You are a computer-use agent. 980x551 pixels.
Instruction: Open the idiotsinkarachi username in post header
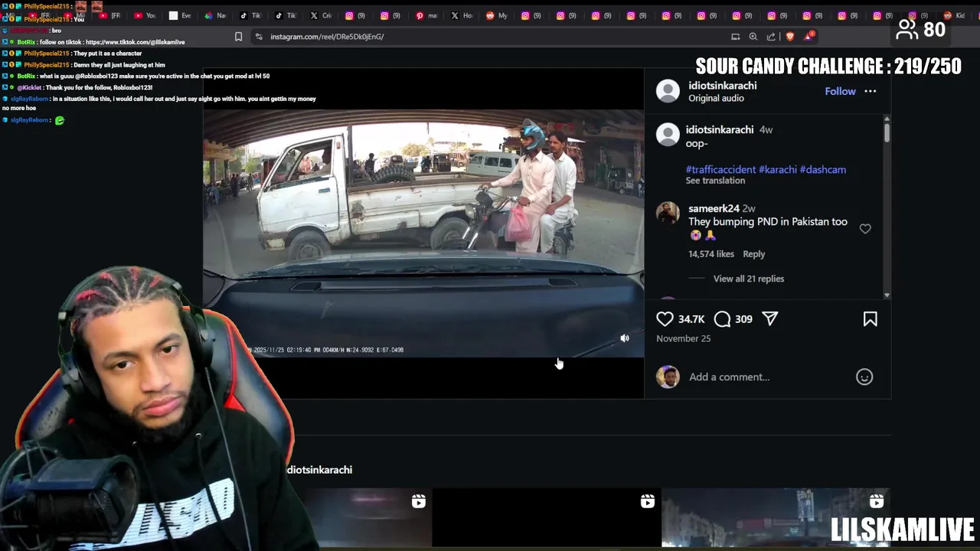[x=722, y=86]
